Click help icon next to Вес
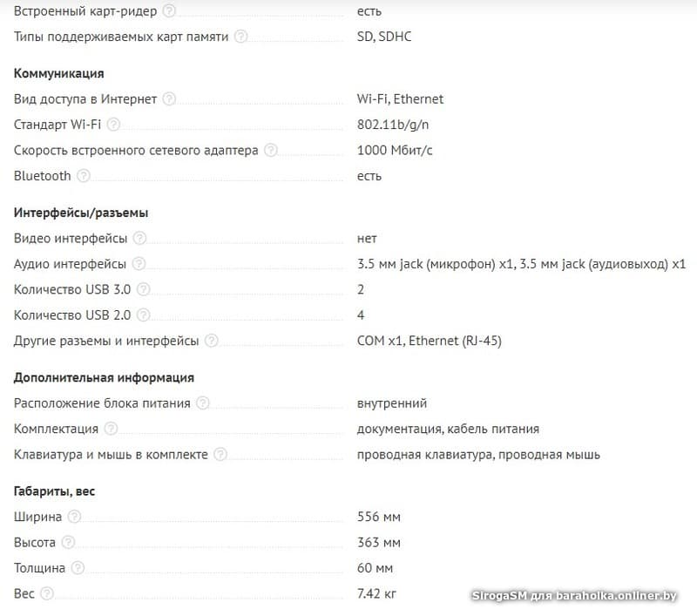Viewport: 697px width, 616px height. (47, 593)
